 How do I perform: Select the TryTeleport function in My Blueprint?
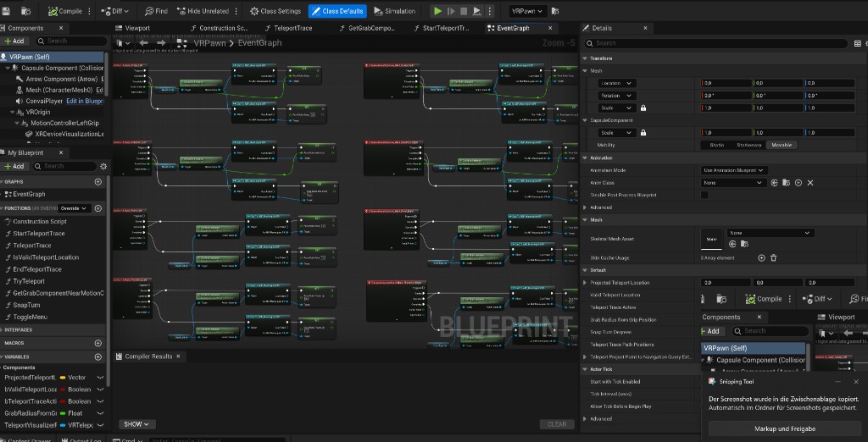click(x=29, y=281)
